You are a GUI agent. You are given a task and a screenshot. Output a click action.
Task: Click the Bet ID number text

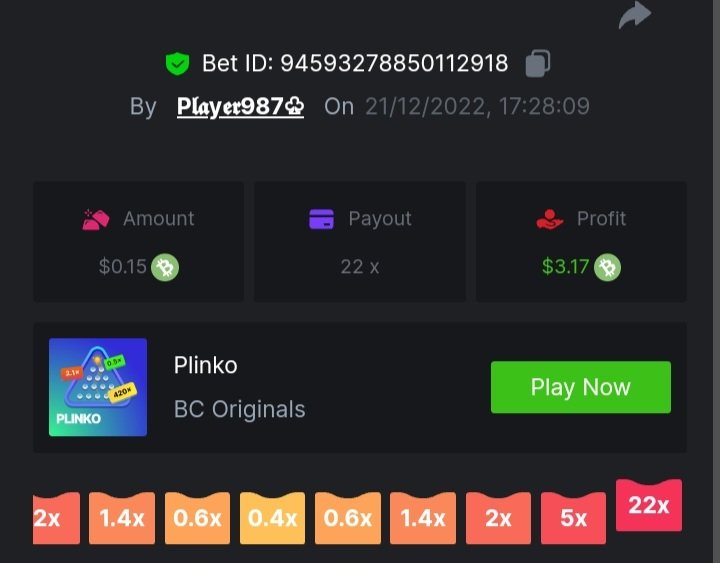(x=394, y=63)
